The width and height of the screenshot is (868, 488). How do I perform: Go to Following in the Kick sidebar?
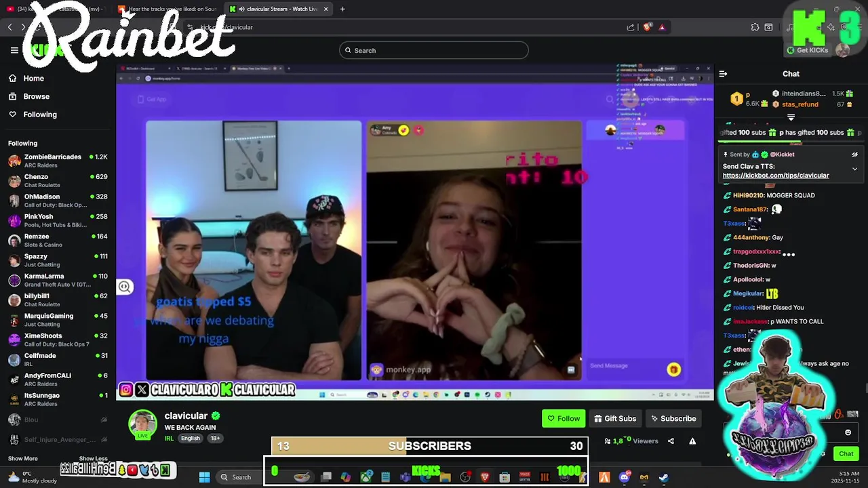pyautogui.click(x=40, y=115)
